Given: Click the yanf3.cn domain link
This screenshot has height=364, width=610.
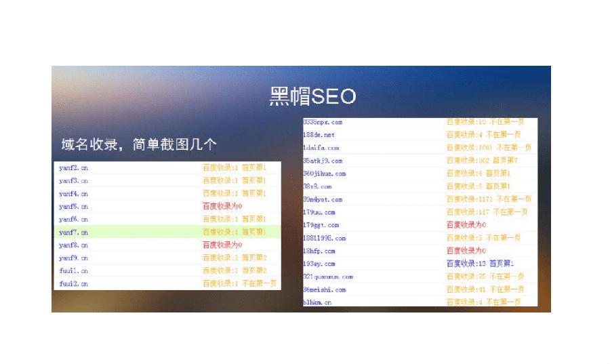Looking at the screenshot, I should [x=73, y=180].
